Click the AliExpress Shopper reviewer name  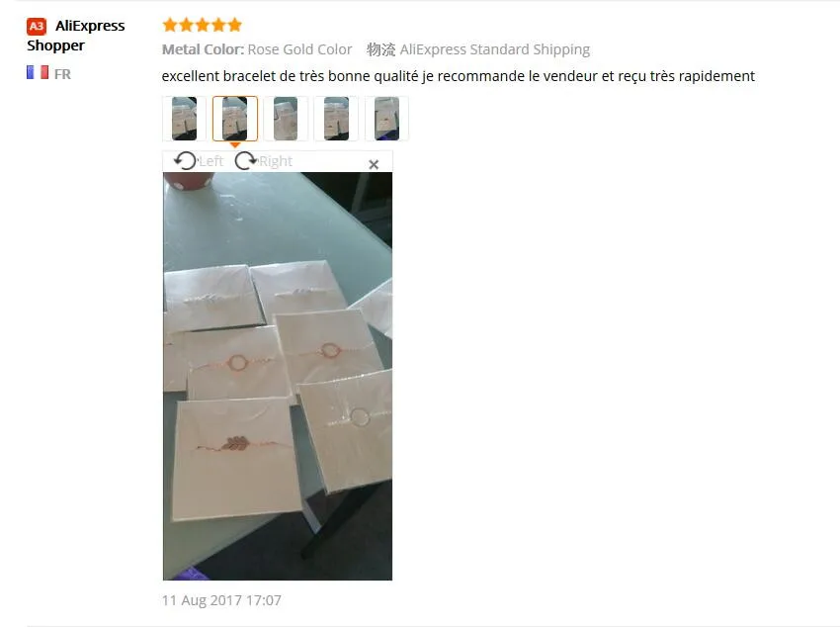point(75,36)
